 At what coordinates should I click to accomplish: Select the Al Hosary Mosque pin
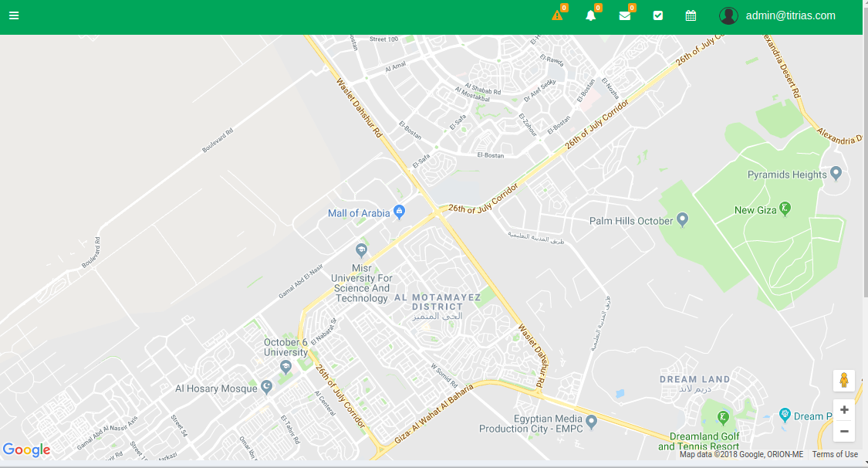tap(267, 387)
